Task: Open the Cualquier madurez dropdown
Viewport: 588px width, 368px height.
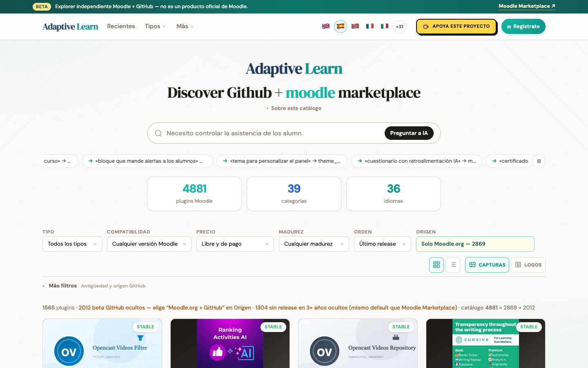Action: click(314, 244)
